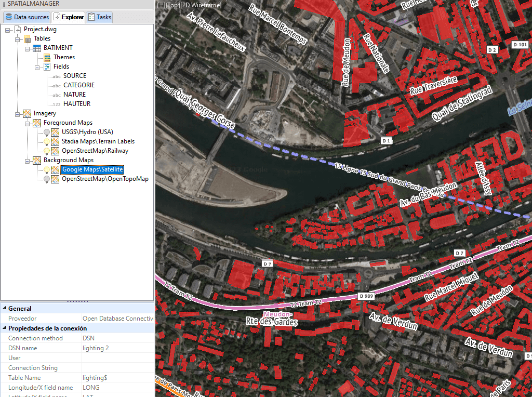Image resolution: width=532 pixels, height=397 pixels.
Task: Click the Stadia Maps\Terrain Labels map icon
Action: 55,141
